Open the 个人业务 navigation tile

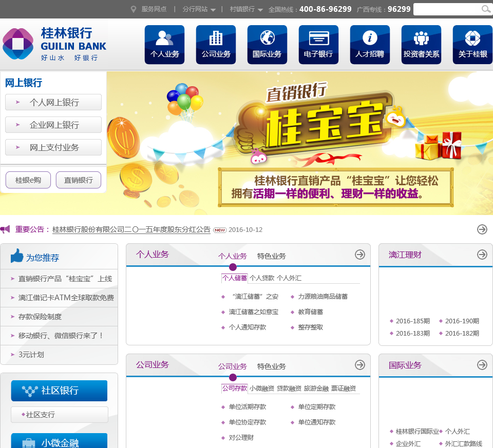click(x=164, y=45)
